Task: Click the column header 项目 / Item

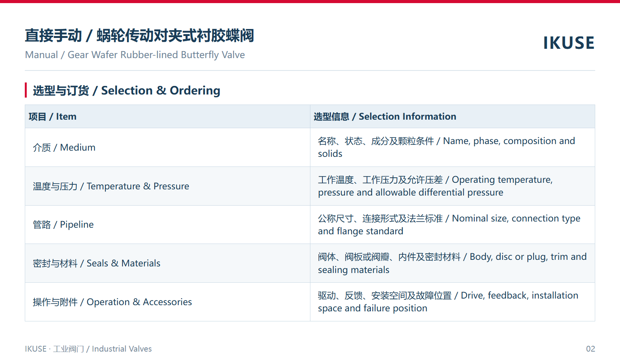Action: pyautogui.click(x=167, y=117)
